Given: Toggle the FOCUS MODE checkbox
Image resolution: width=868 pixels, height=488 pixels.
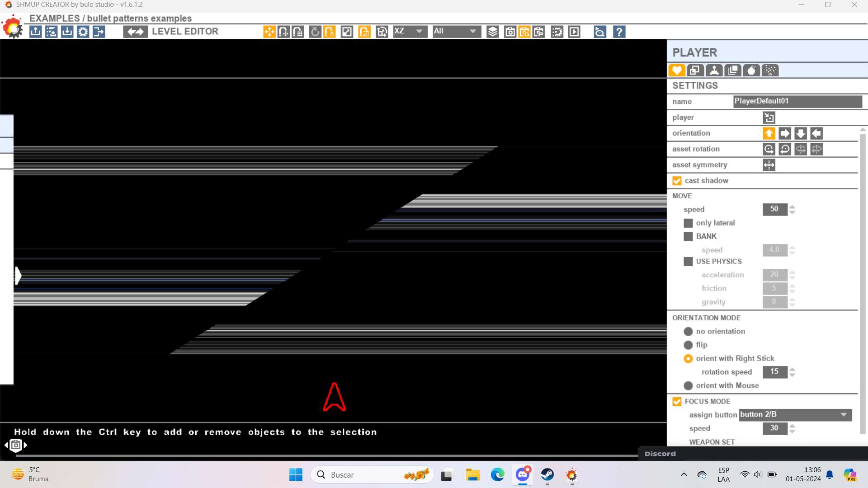Looking at the screenshot, I should pyautogui.click(x=677, y=402).
